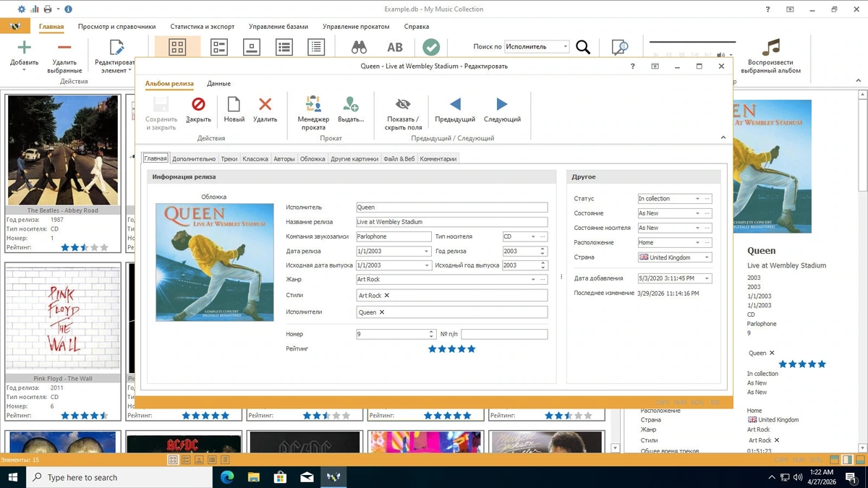The image size is (868, 488).
Task: Click Удалить выбранные minus icon
Action: coord(64,48)
